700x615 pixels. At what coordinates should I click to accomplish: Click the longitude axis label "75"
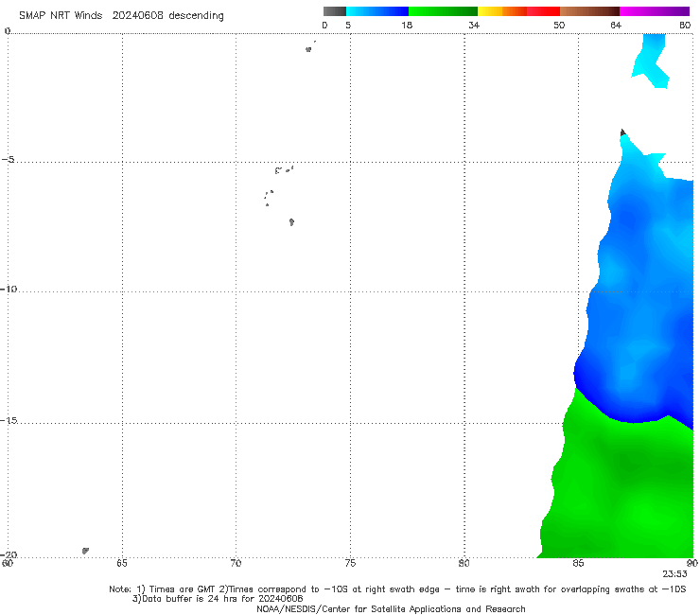pyautogui.click(x=350, y=563)
